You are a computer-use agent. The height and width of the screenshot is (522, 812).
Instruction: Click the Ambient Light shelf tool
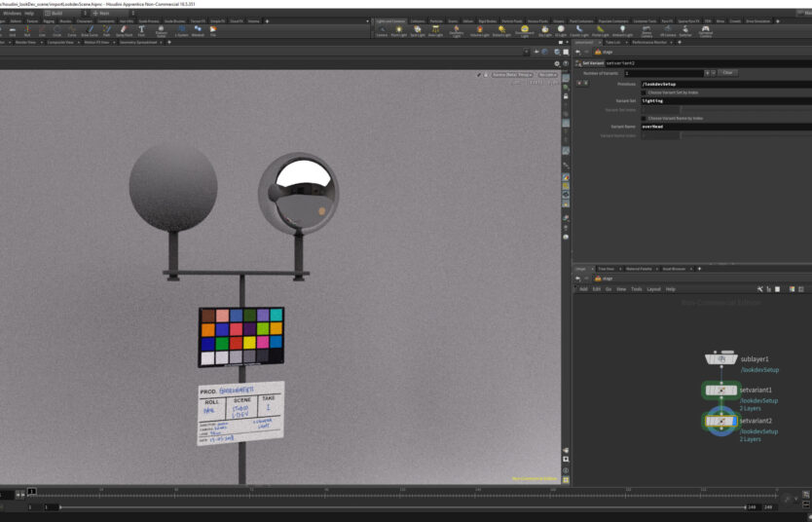pyautogui.click(x=622, y=30)
